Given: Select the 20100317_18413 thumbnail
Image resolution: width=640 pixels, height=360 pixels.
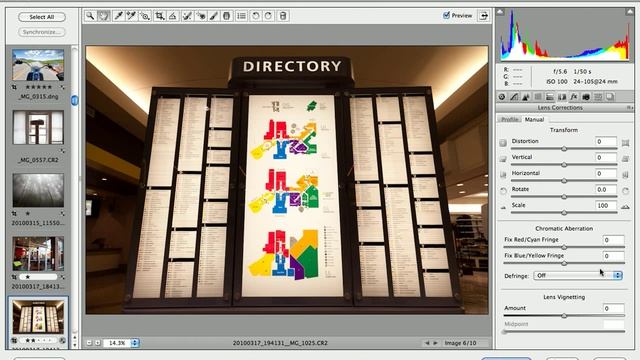Looking at the screenshot, I should point(38,254).
